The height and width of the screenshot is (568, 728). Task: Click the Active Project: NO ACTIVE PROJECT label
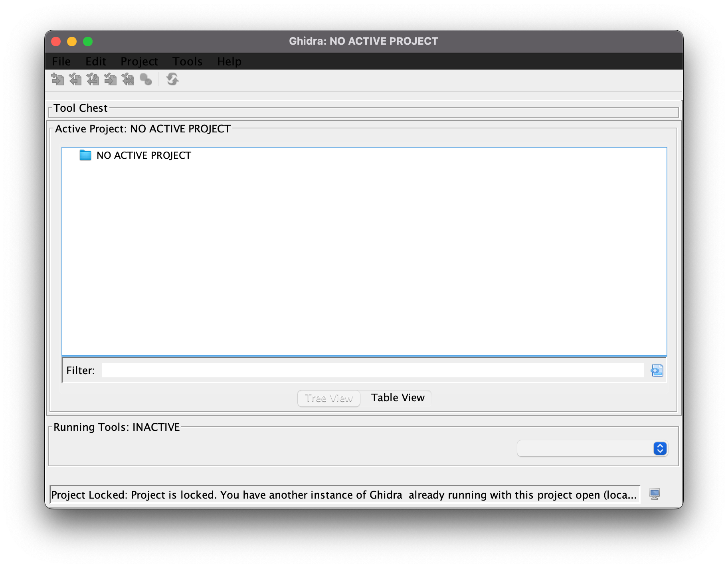(143, 129)
